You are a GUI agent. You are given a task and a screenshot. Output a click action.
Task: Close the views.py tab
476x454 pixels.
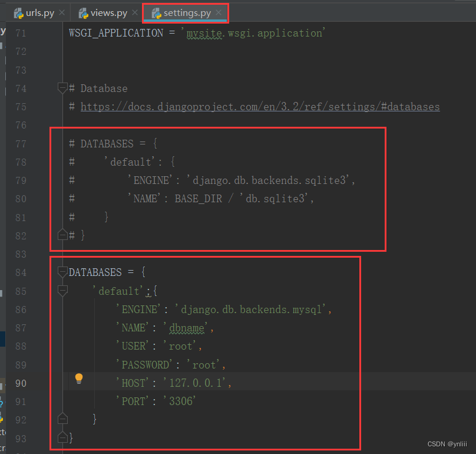tap(135, 12)
